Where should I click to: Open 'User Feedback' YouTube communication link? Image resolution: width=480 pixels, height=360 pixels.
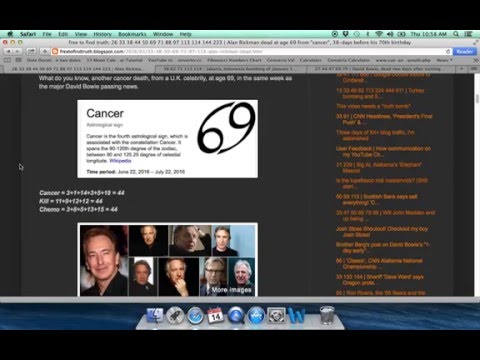(x=383, y=151)
